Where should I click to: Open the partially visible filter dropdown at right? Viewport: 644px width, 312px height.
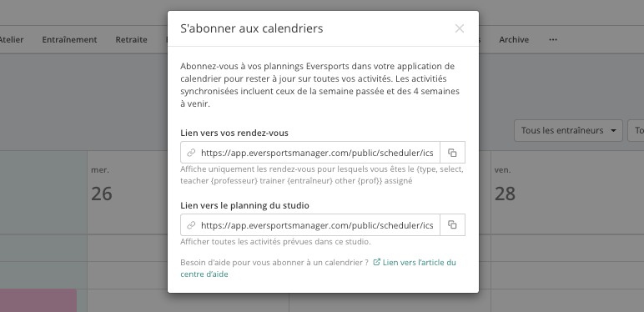click(636, 130)
